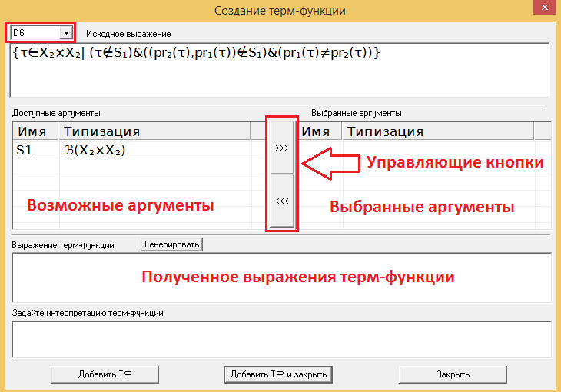
Task: Click Типизация header in available arguments table
Action: (154, 131)
